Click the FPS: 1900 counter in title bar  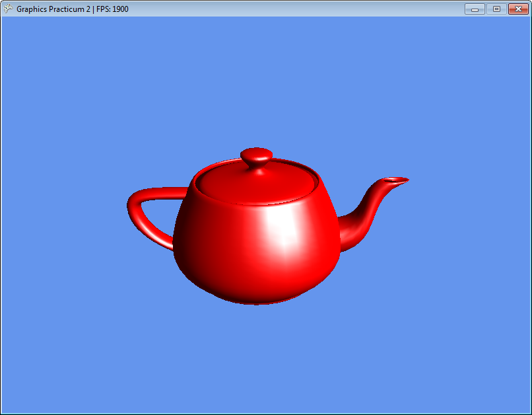[112, 9]
